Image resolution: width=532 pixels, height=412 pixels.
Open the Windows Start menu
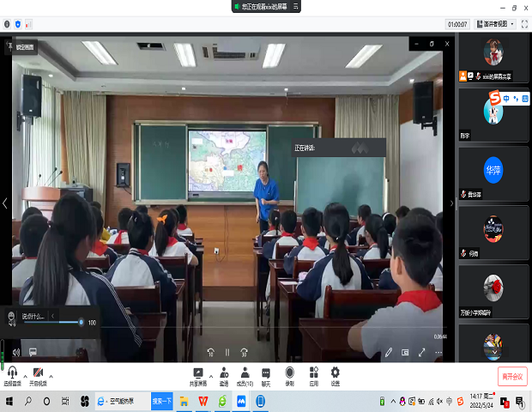click(9, 402)
